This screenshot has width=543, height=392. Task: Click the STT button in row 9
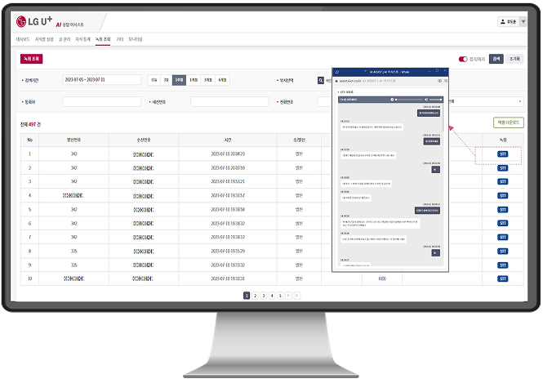(x=503, y=265)
